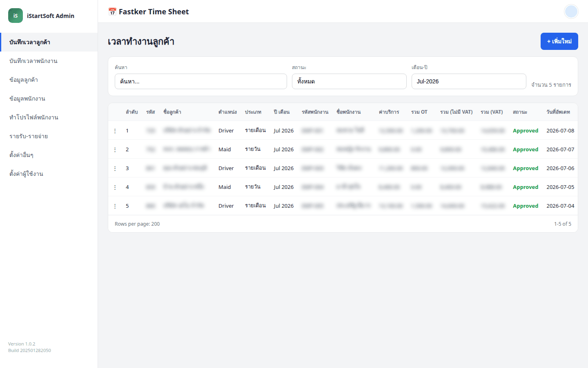This screenshot has height=368, width=588.
Task: Open the เดือน-ปี picker showing Jul-2026
Action: point(469,81)
